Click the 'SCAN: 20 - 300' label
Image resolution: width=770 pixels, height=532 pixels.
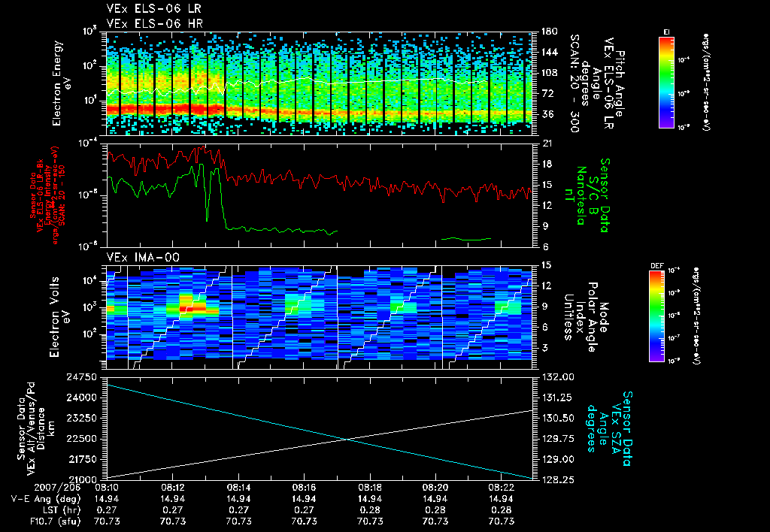point(574,83)
